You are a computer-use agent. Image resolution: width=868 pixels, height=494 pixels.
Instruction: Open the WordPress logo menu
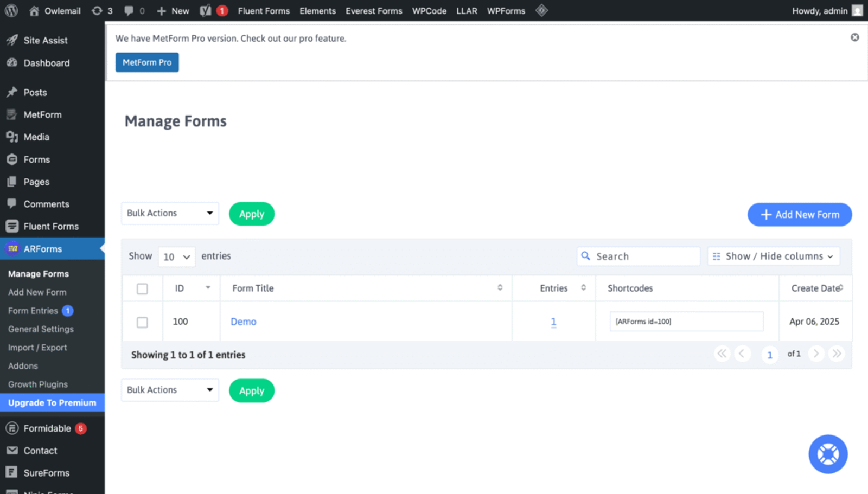point(11,11)
